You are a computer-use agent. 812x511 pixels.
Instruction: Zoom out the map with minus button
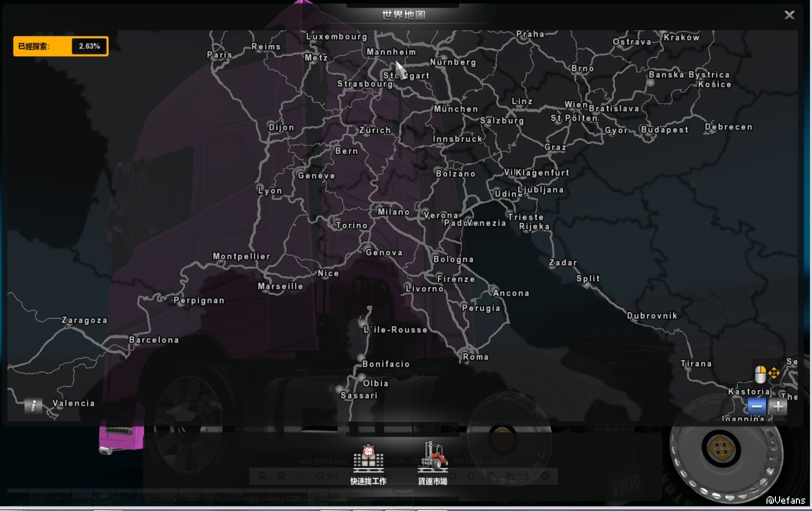point(757,406)
